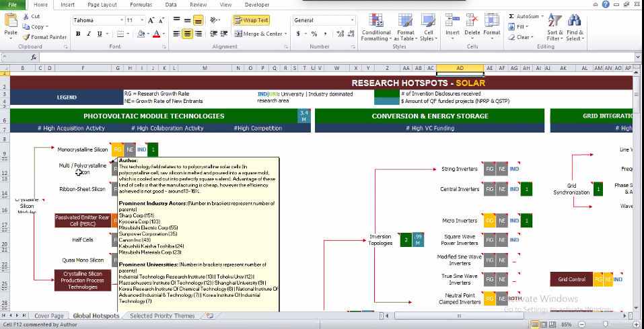Click Decrease Indent icon
Image resolution: width=644 pixels, height=329 pixels.
coord(213,34)
